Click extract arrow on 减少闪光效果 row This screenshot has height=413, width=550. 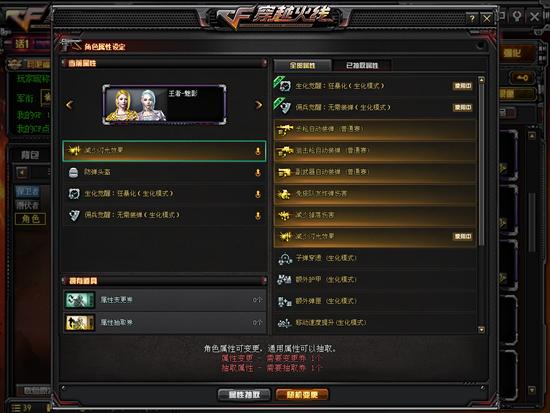pyautogui.click(x=258, y=151)
